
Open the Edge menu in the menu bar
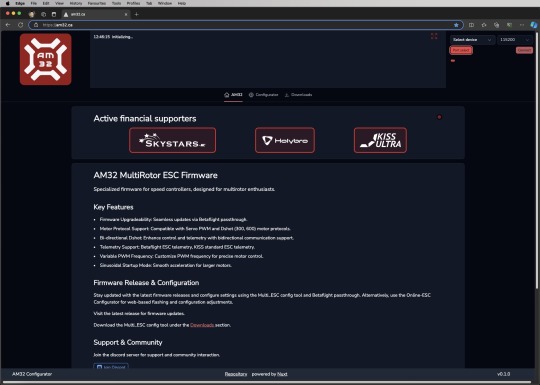(x=20, y=3)
